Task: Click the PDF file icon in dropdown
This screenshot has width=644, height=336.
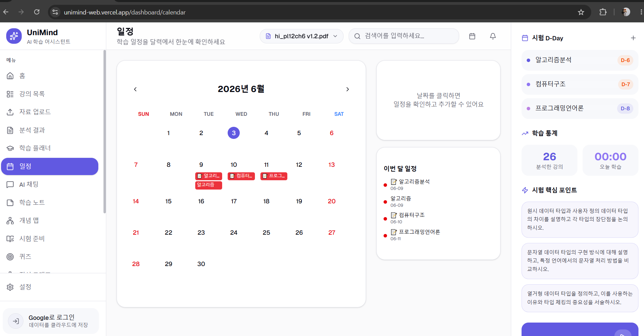Action: 268,36
